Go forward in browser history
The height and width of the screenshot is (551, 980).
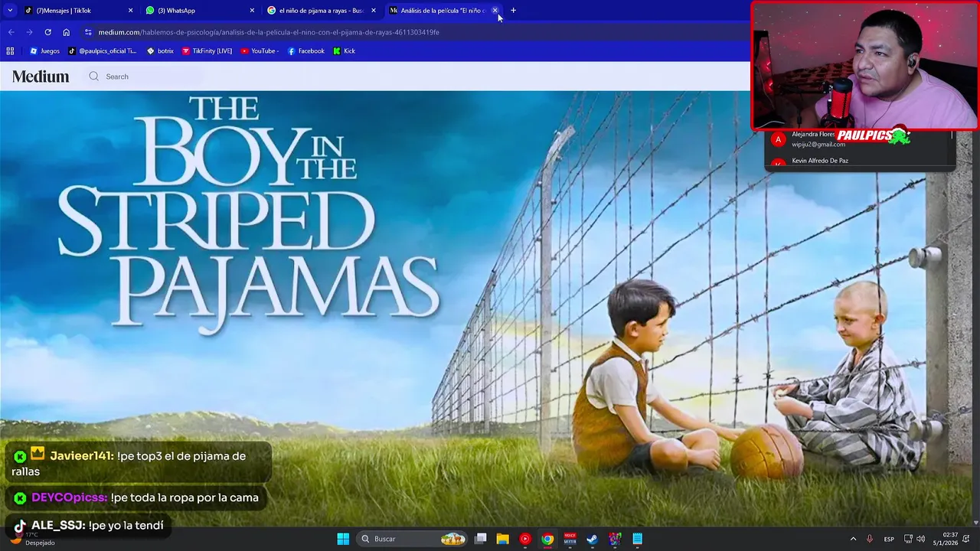[29, 32]
